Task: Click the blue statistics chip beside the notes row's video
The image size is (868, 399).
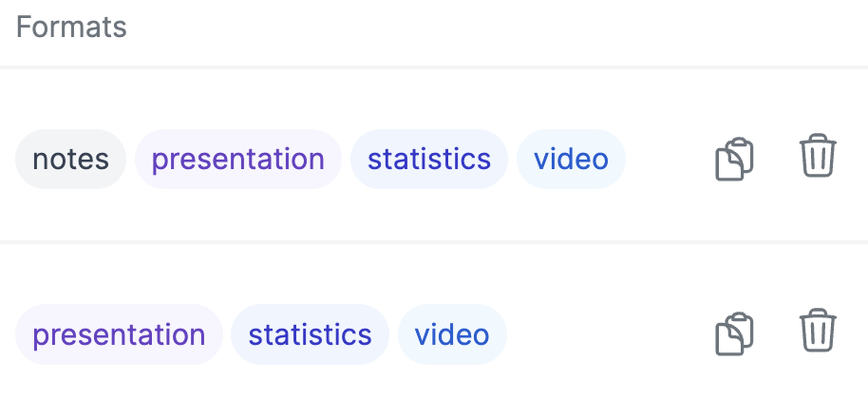Action: point(429,159)
